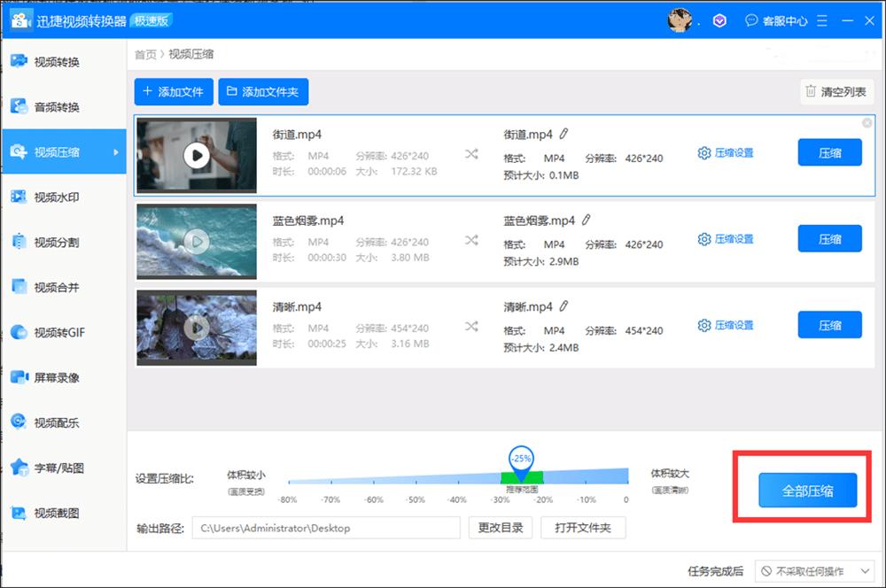Click the swap icon beside 蓝色烟雾.mp4
Image resolution: width=886 pixels, height=588 pixels.
click(472, 239)
